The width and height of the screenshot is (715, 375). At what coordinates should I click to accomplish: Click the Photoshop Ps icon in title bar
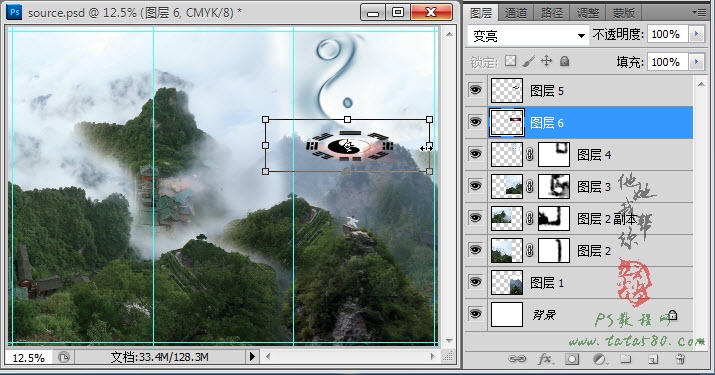[14, 12]
